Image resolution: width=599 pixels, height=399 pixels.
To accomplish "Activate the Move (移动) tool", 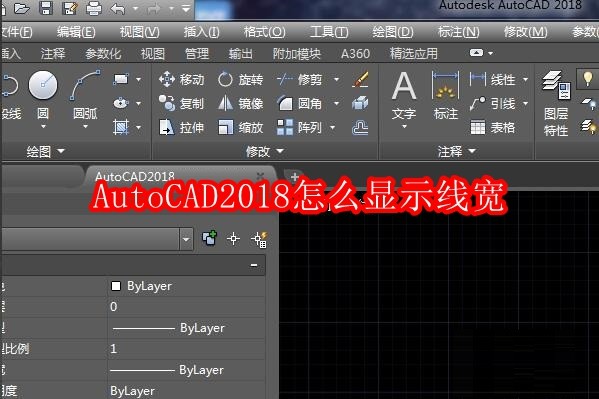I will [x=181, y=79].
